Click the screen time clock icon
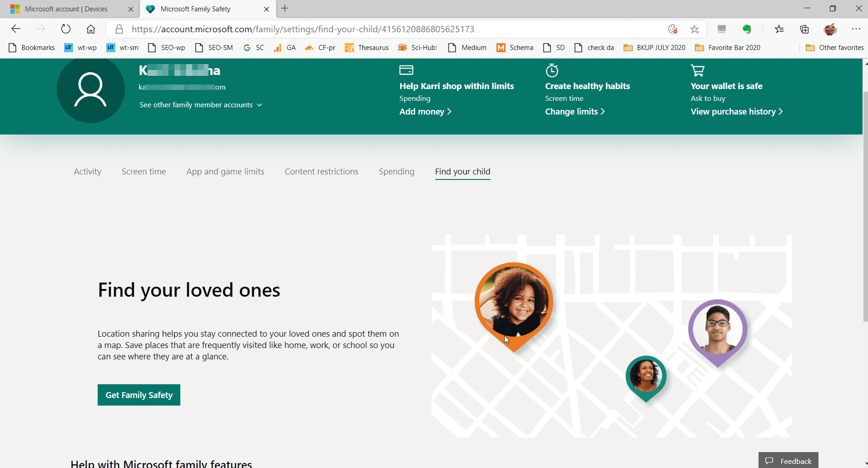The width and height of the screenshot is (868, 468). 552,70
